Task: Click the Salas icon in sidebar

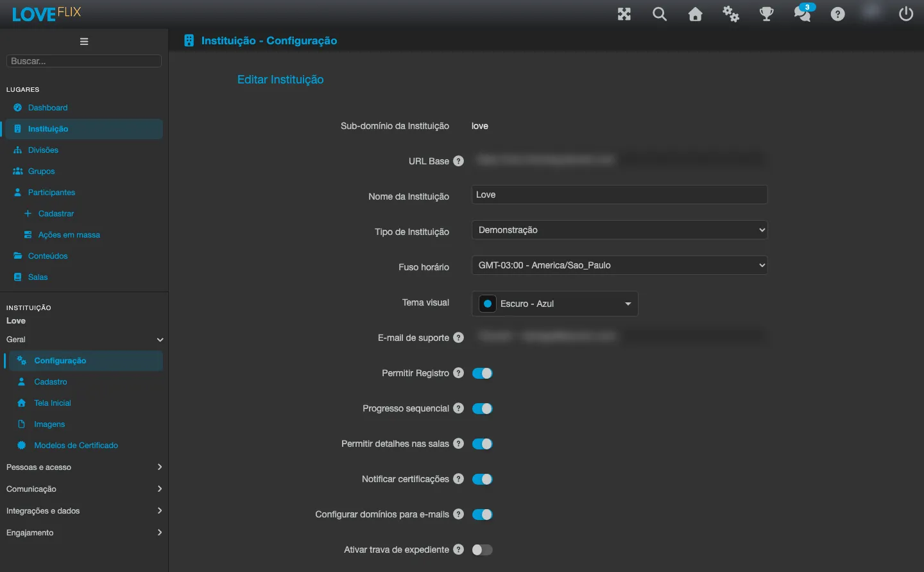Action: 18,277
